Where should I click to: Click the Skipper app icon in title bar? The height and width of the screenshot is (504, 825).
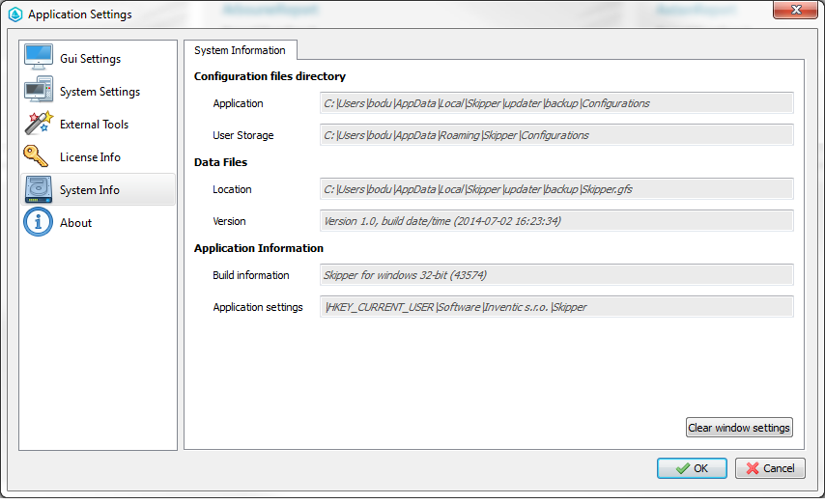coord(15,14)
